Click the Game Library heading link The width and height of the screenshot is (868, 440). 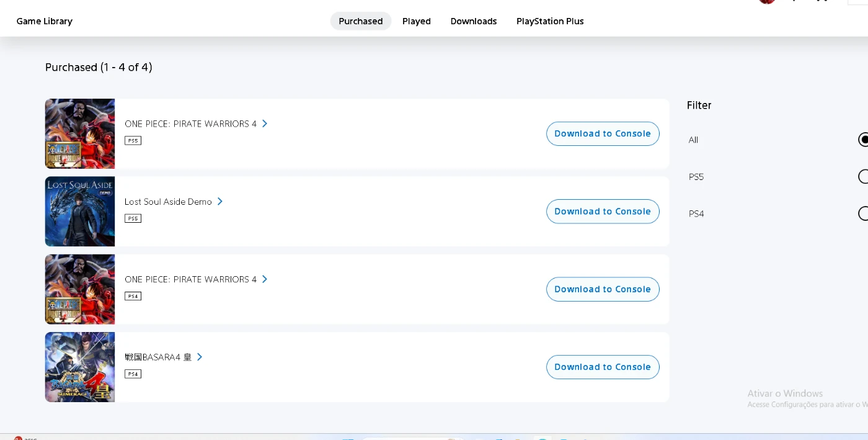coord(45,21)
